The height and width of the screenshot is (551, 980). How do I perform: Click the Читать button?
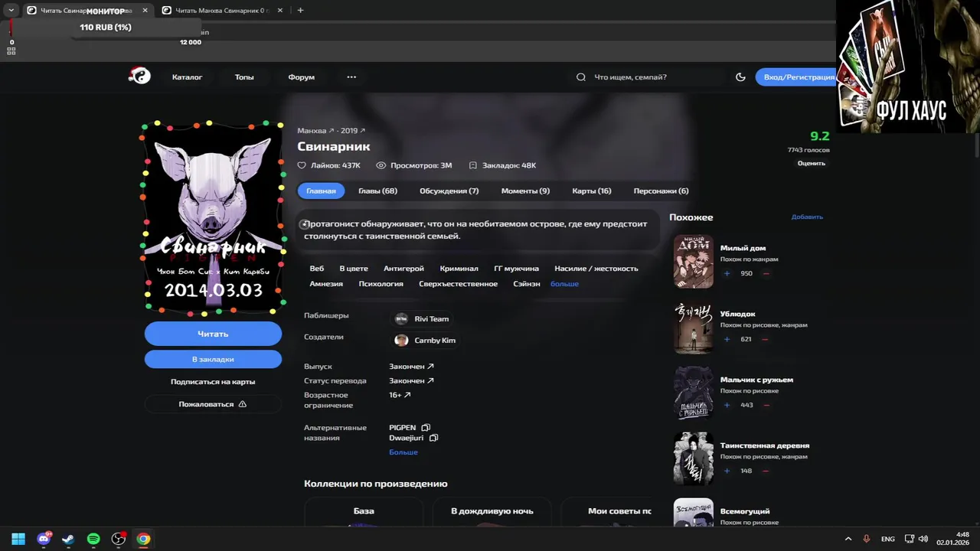point(213,334)
